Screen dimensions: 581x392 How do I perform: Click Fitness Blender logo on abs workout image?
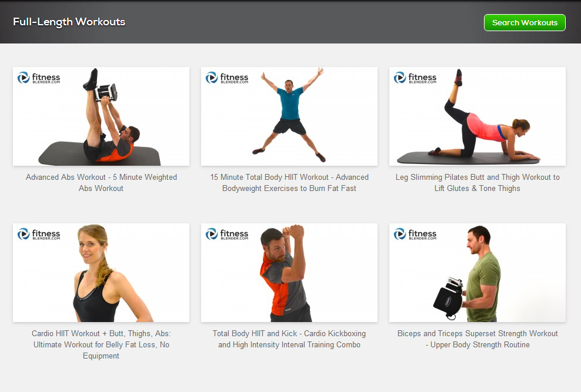coord(39,78)
